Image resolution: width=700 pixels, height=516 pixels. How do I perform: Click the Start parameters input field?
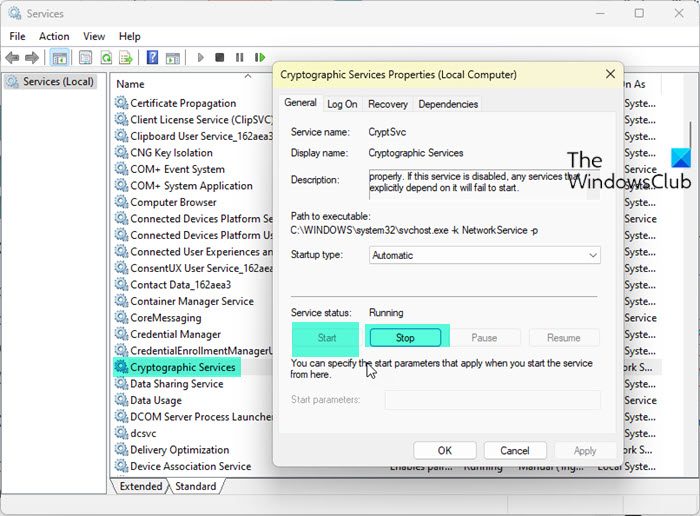[x=492, y=399]
